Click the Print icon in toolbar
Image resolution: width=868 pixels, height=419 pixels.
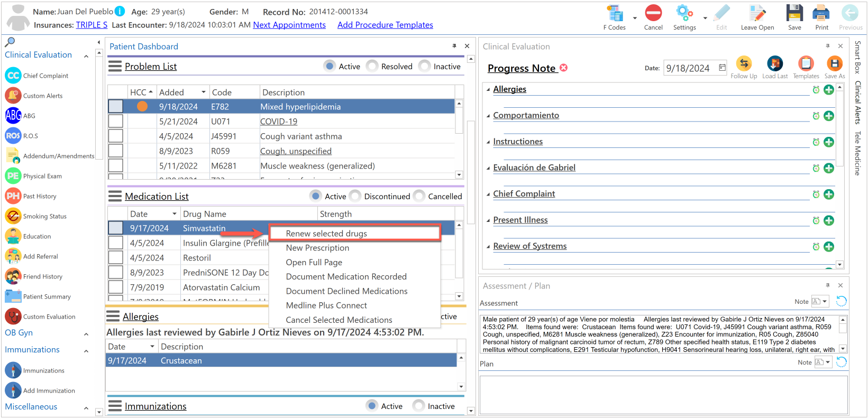point(821,13)
